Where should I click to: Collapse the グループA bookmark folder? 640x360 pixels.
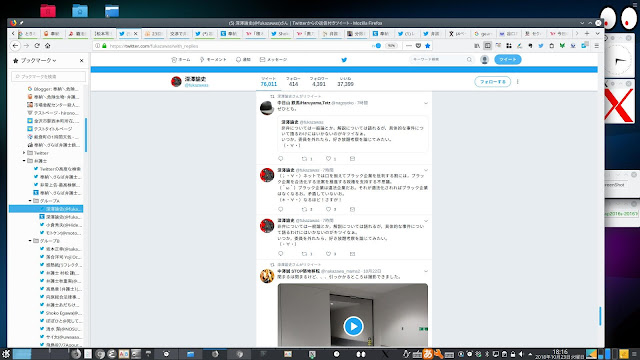[30, 201]
